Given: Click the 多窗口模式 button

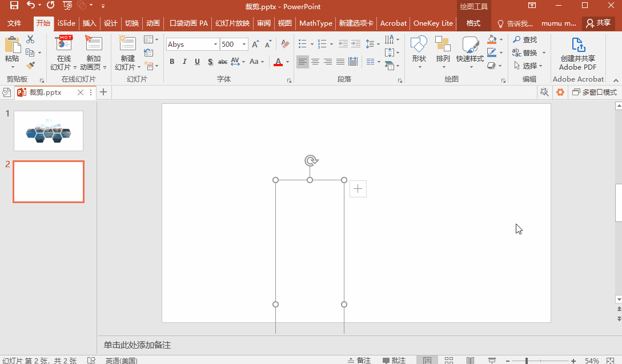Looking at the screenshot, I should click(594, 92).
